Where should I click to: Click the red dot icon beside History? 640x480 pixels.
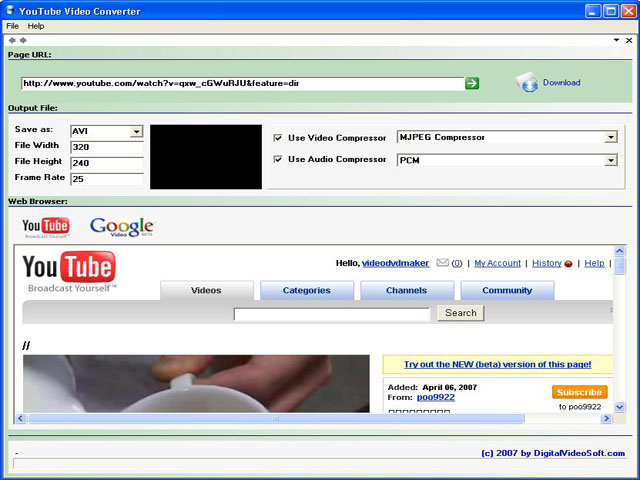tap(569, 264)
